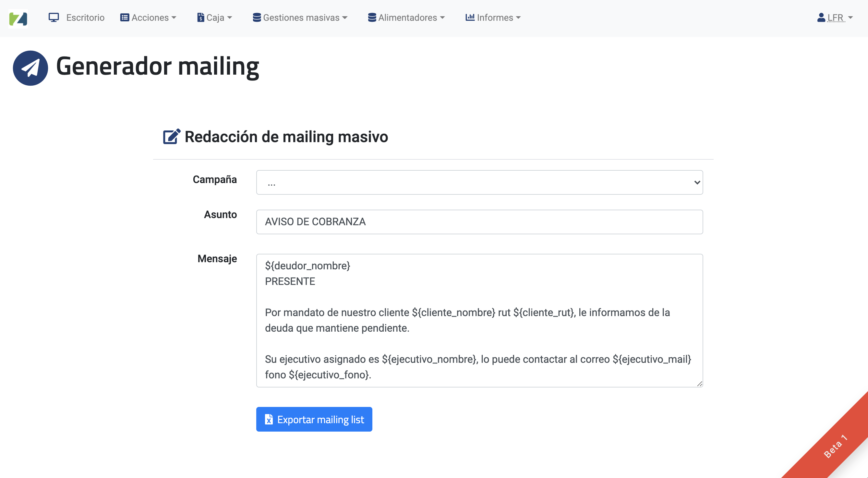The image size is (868, 478).
Task: Click the Acciones list icon
Action: [x=125, y=18]
